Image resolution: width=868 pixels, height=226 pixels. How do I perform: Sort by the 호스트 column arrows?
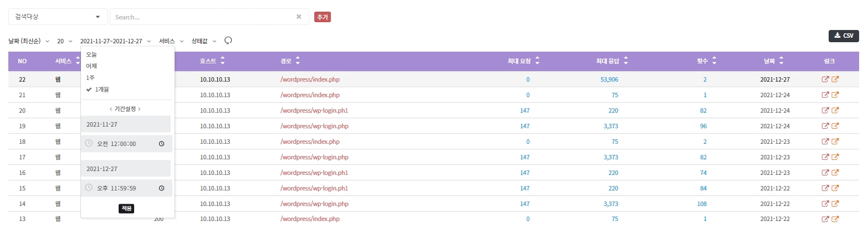pos(223,61)
